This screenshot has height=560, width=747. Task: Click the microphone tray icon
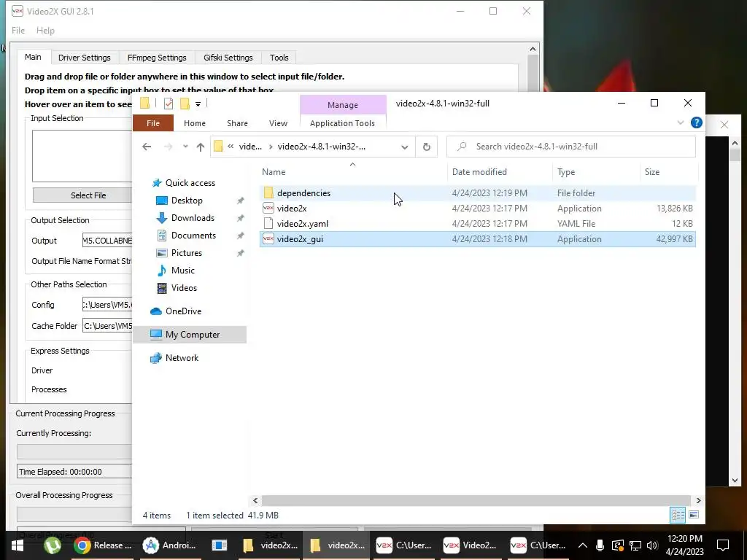600,545
